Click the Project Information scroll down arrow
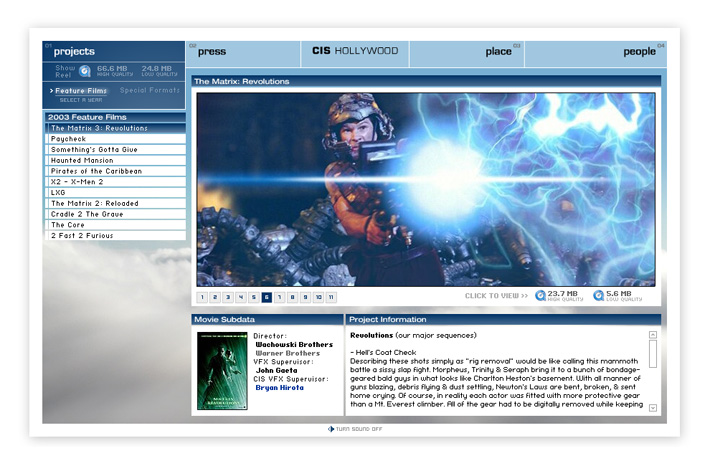The image size is (710, 466). (x=652, y=408)
